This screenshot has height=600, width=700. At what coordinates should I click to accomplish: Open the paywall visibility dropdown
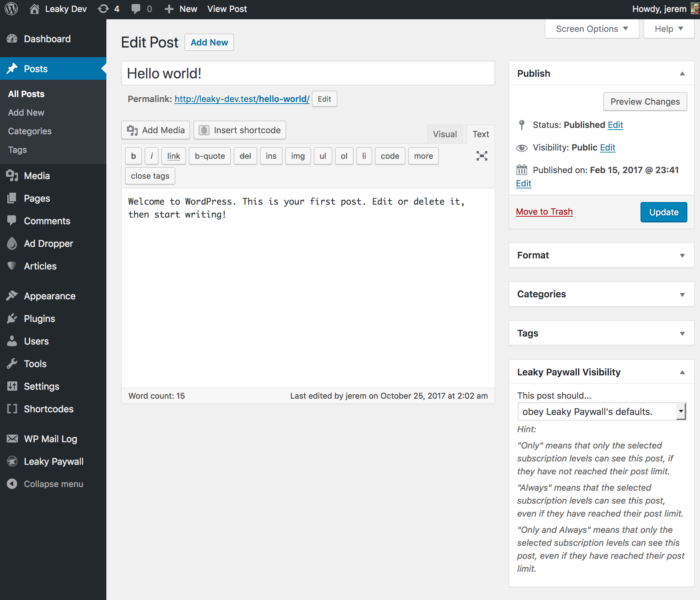[601, 412]
